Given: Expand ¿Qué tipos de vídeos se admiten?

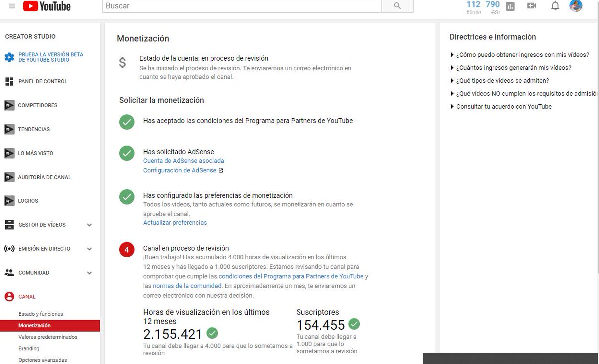Looking at the screenshot, I should [x=500, y=81].
